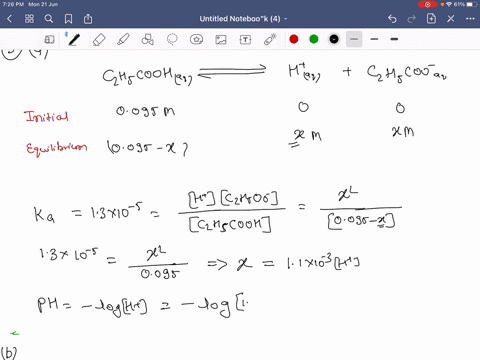The height and width of the screenshot is (360, 480).
Task: Select the Lasso selection tool
Action: (172, 40)
